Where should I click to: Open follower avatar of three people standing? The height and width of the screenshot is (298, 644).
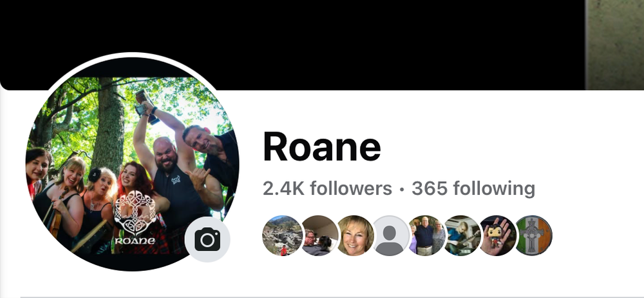point(426,235)
